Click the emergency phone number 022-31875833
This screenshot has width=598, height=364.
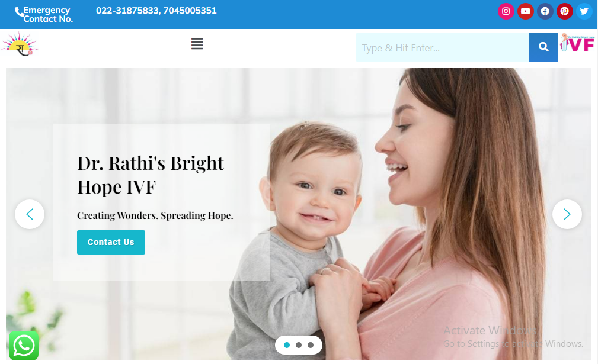(127, 11)
